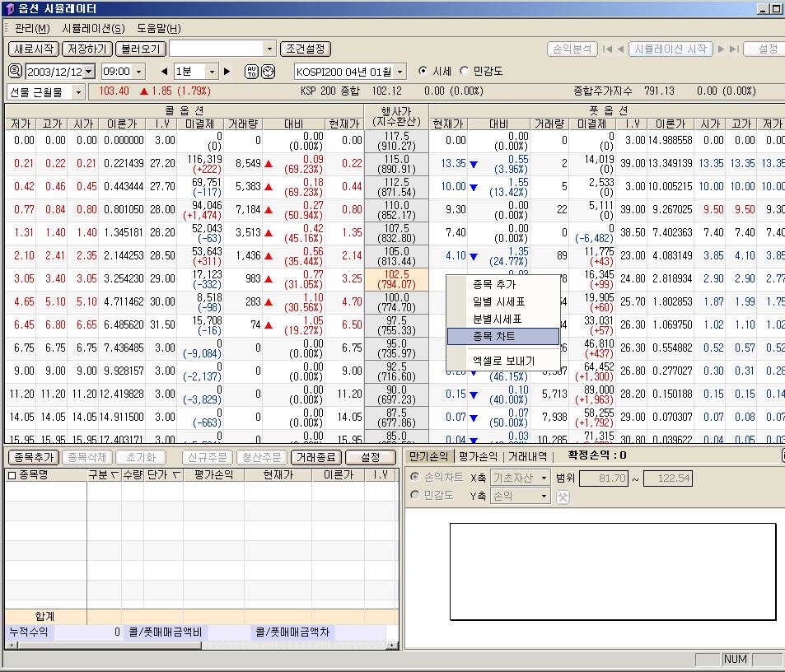
Task: Open the 시뮬레이션(S) menu
Action: click(x=93, y=29)
